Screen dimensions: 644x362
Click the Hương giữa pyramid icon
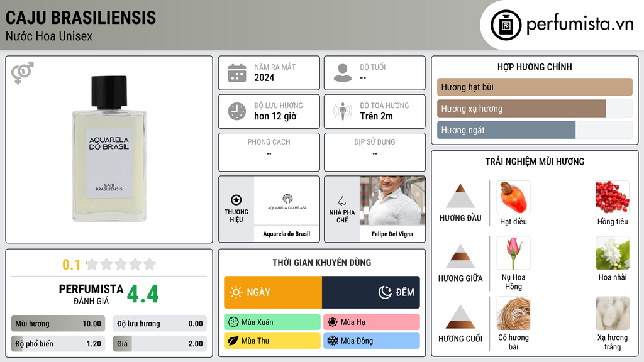[460, 256]
